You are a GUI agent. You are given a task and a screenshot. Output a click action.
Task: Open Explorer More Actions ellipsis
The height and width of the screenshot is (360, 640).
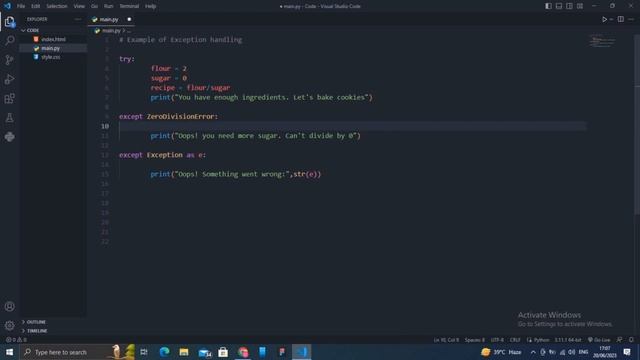coord(78,19)
